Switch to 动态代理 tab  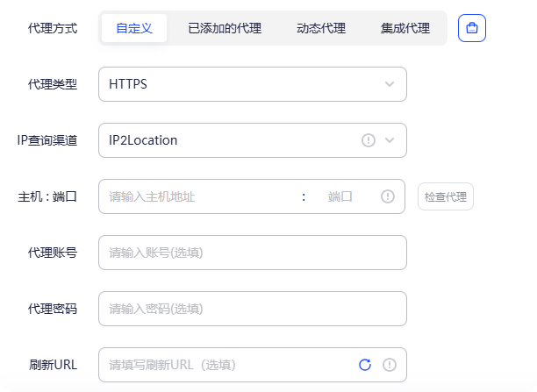(321, 28)
